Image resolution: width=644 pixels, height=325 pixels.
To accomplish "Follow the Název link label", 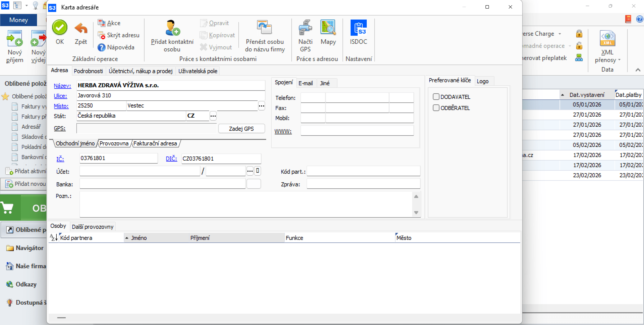I will 62,86.
